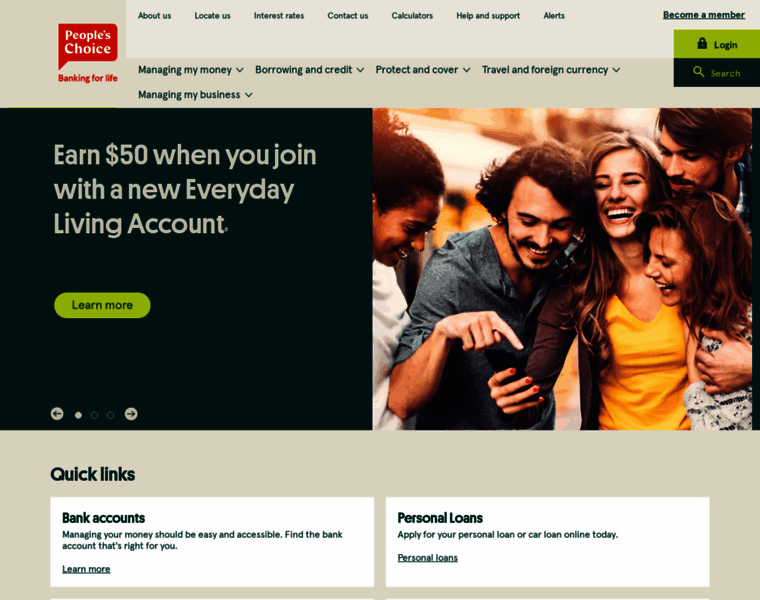Go to previous carousel slide arrow
Screen dimensions: 760x600
tap(57, 414)
